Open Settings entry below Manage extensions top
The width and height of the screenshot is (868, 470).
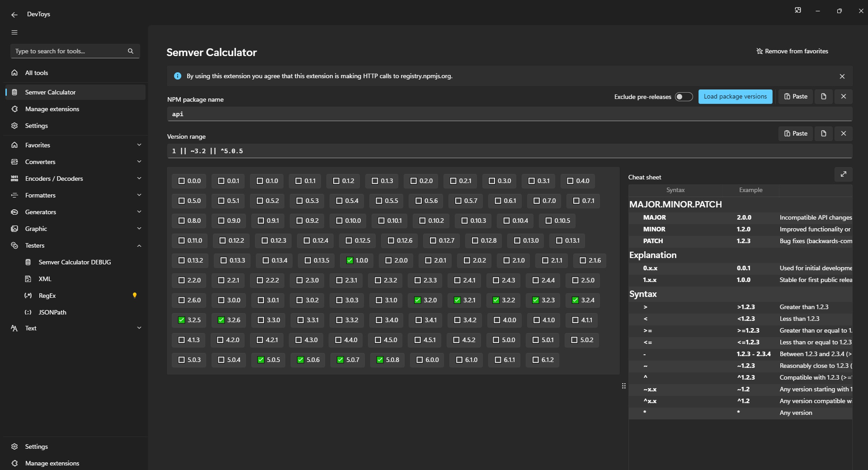[75, 126]
